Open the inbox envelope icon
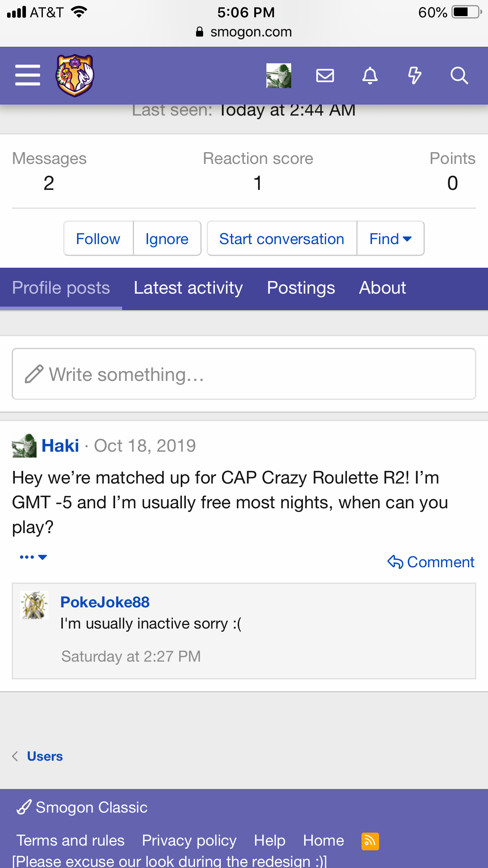The width and height of the screenshot is (488, 868). (x=325, y=75)
